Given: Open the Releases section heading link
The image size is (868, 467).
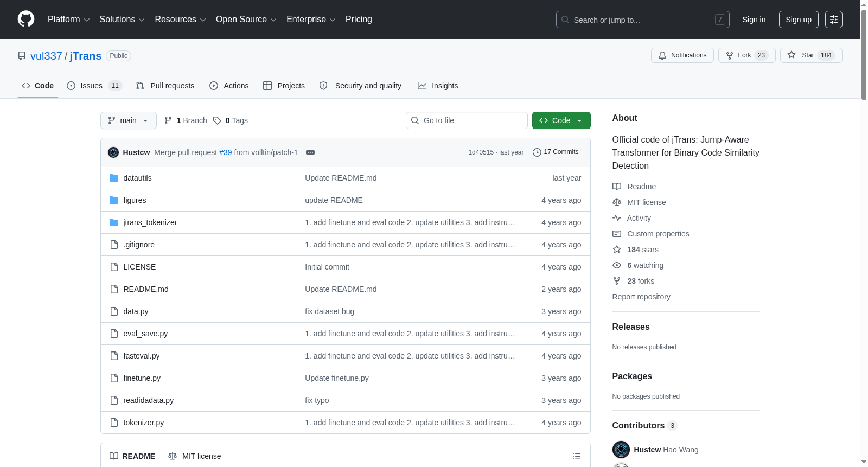Looking at the screenshot, I should pyautogui.click(x=631, y=327).
